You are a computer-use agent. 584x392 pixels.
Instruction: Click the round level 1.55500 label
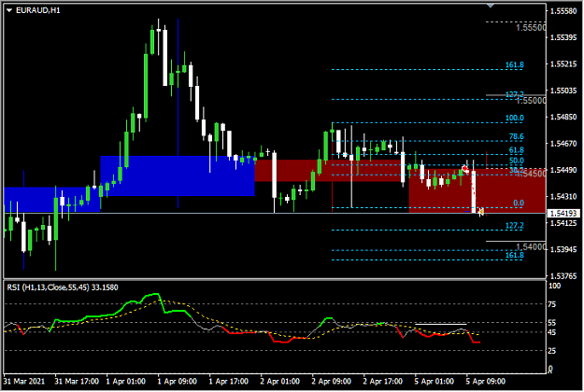click(531, 27)
